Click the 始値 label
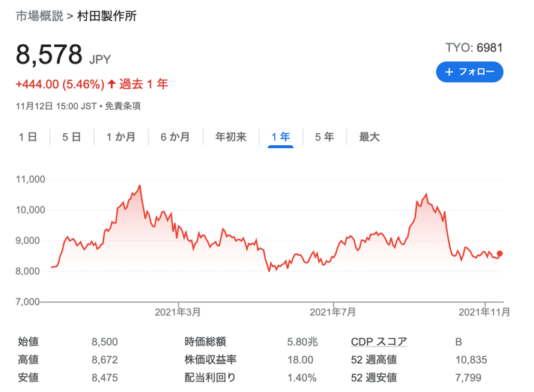The height and width of the screenshot is (392, 534). pyautogui.click(x=28, y=341)
